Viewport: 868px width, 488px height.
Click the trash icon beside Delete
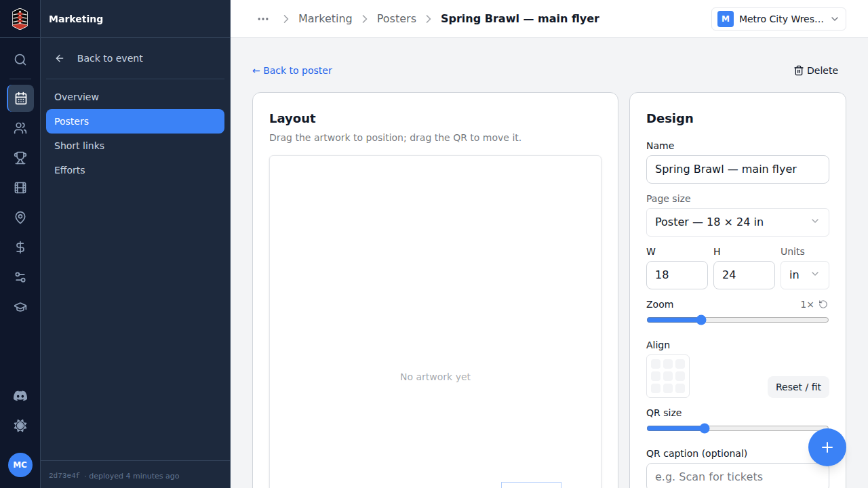point(799,70)
